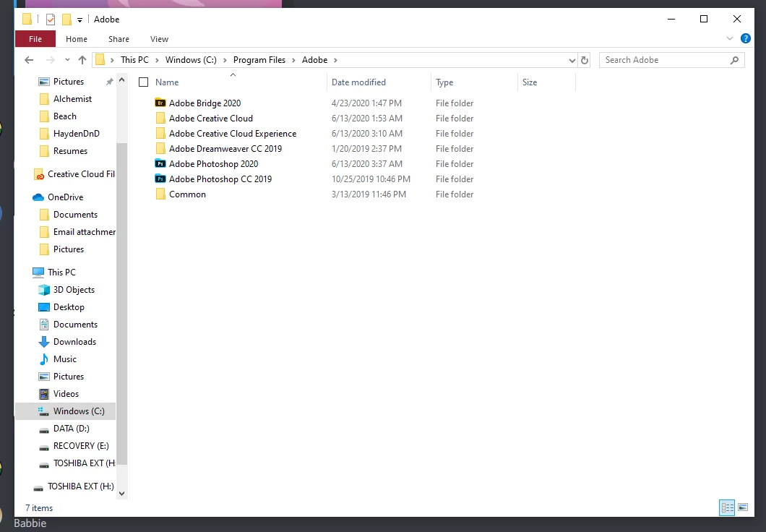Image resolution: width=766 pixels, height=532 pixels.
Task: Click navigation pane scrollbar thumb
Action: pyautogui.click(x=121, y=303)
